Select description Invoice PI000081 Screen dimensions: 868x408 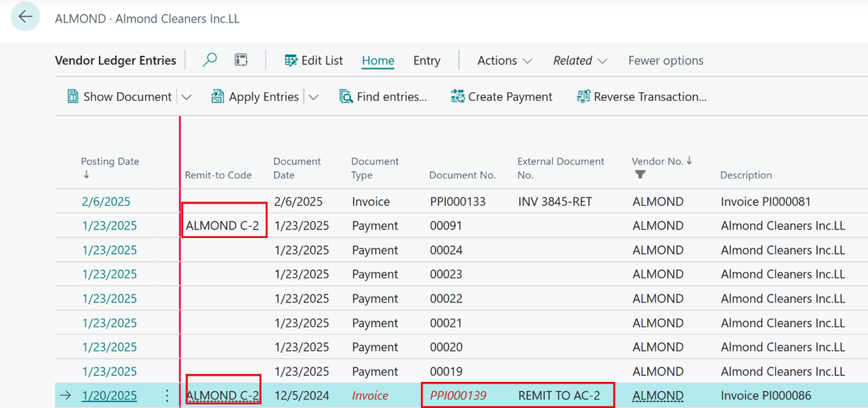click(x=766, y=201)
